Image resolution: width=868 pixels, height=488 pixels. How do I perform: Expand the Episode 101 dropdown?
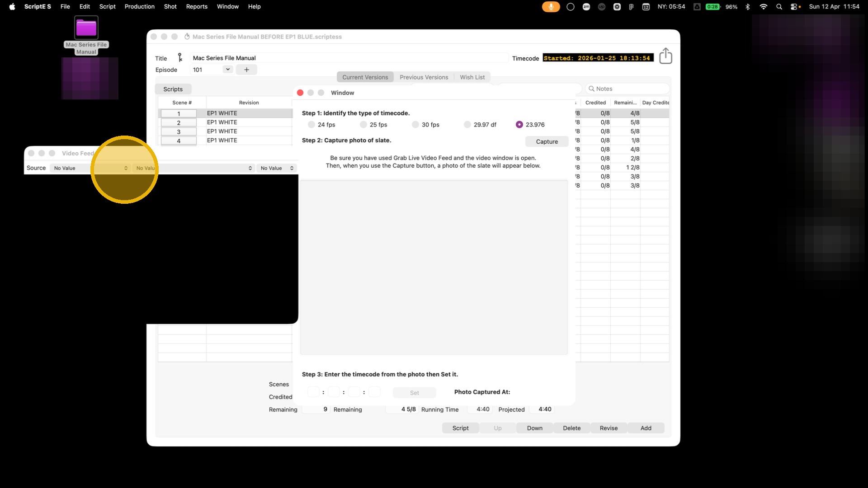click(x=227, y=70)
